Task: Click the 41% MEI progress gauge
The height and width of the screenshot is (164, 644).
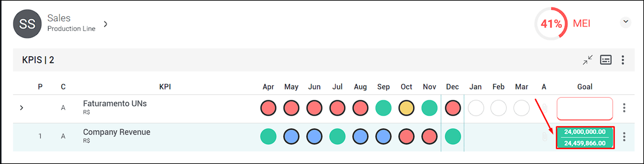Action: [x=551, y=24]
